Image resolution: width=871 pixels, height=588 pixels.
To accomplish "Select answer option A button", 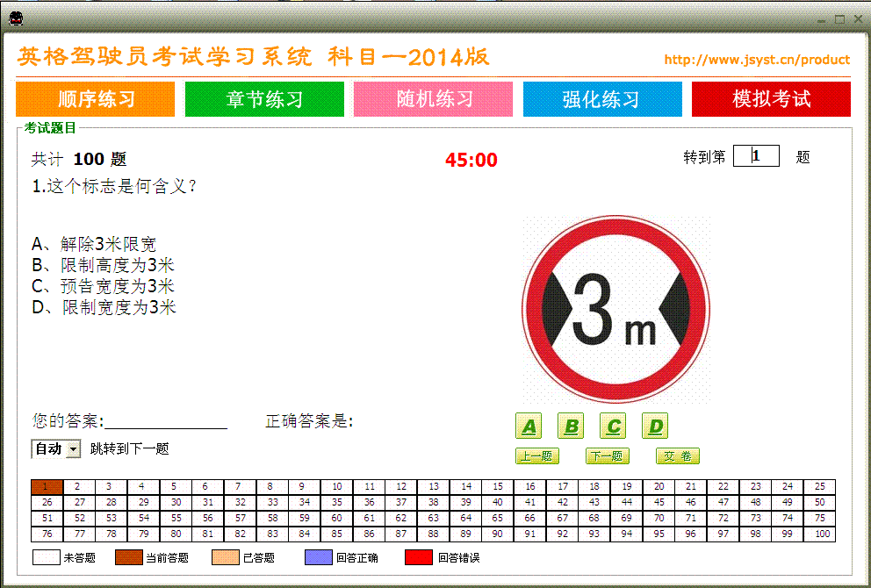I will (529, 426).
